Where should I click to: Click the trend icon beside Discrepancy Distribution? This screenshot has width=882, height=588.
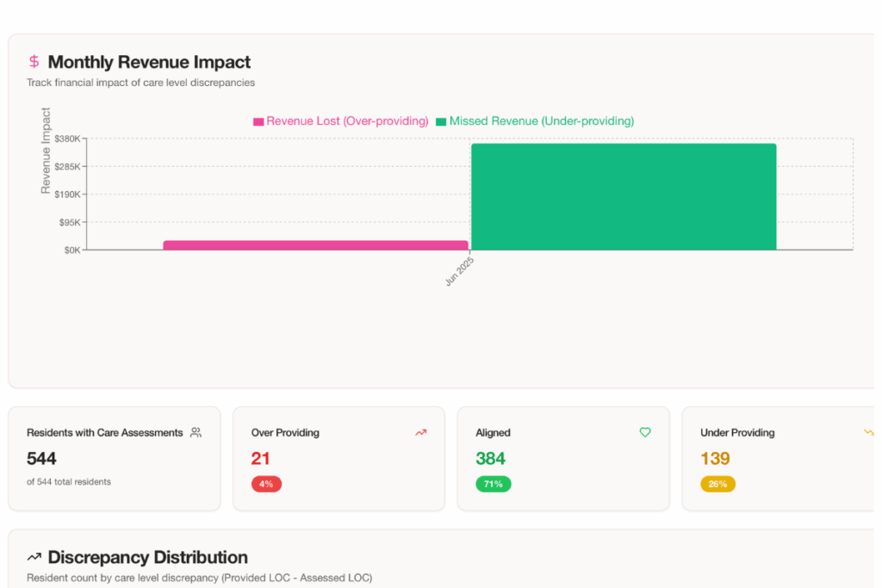pyautogui.click(x=34, y=557)
